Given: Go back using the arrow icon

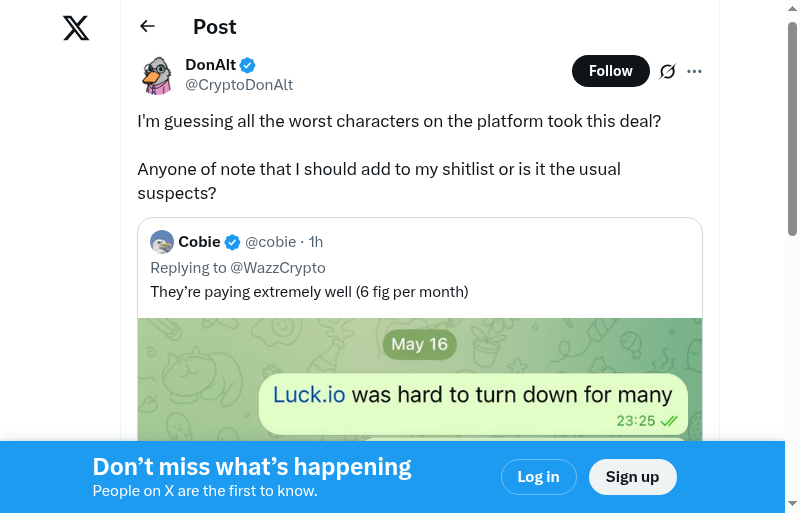Looking at the screenshot, I should coord(148,27).
